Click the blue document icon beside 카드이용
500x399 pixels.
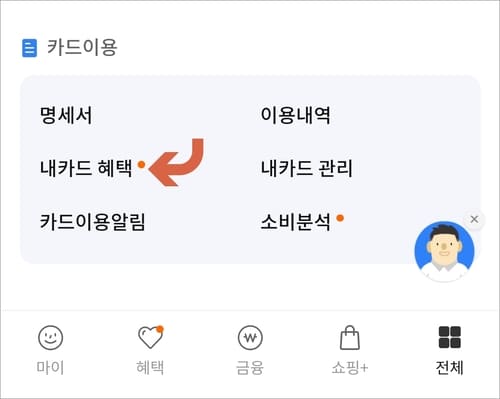point(29,48)
